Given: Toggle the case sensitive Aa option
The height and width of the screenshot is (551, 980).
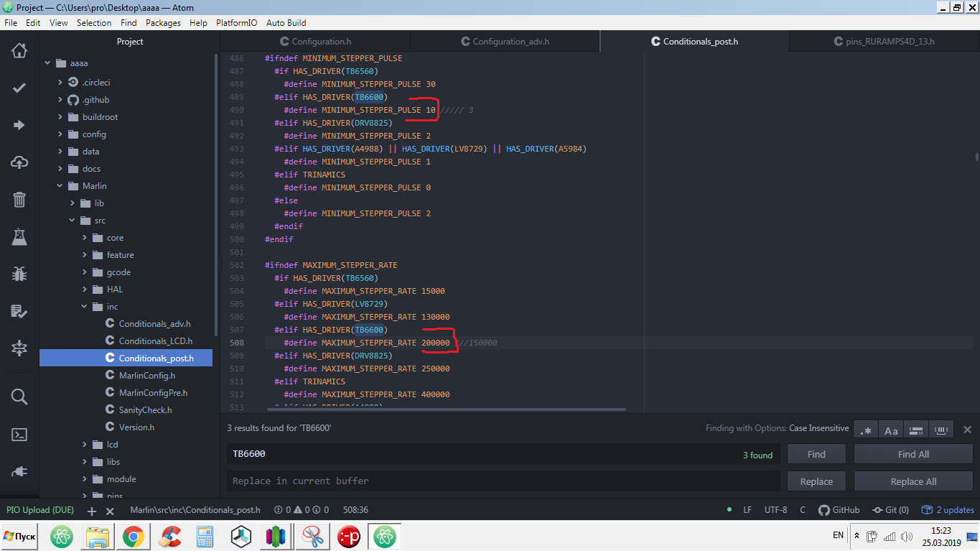Looking at the screenshot, I should click(x=891, y=430).
